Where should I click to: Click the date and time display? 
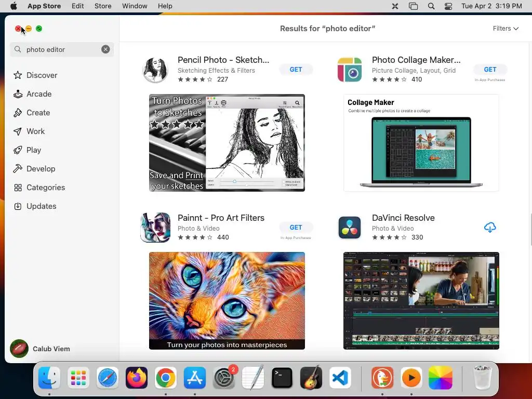click(491, 6)
